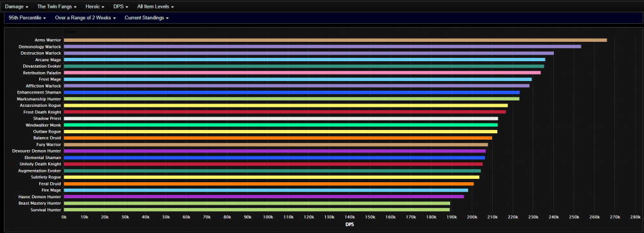Image resolution: width=644 pixels, height=233 pixels.
Task: Click the white Shadow Priest bar
Action: pos(281,118)
